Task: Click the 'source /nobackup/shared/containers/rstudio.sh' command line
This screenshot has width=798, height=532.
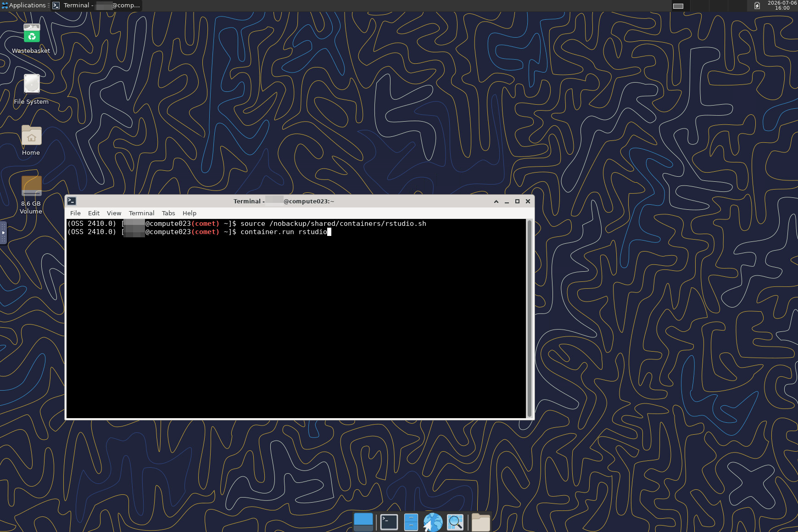Action: (x=333, y=224)
